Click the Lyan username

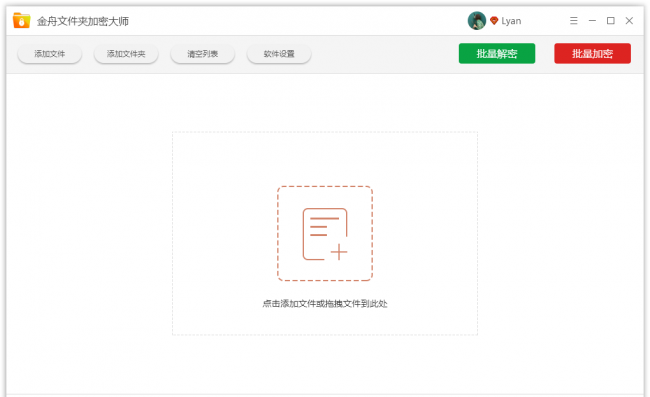511,21
